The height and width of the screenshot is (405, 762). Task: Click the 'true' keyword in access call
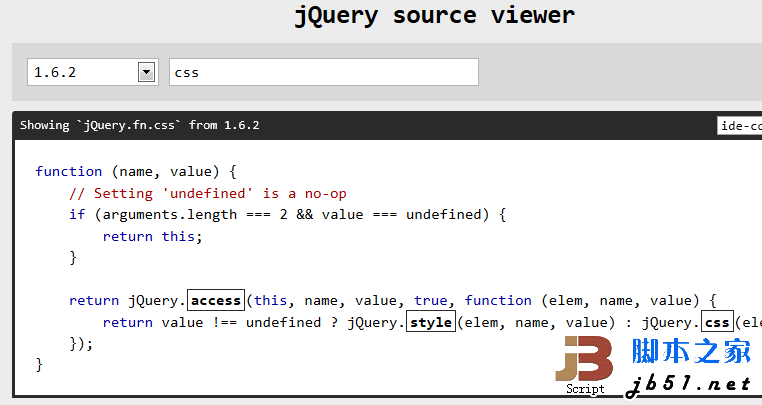430,300
